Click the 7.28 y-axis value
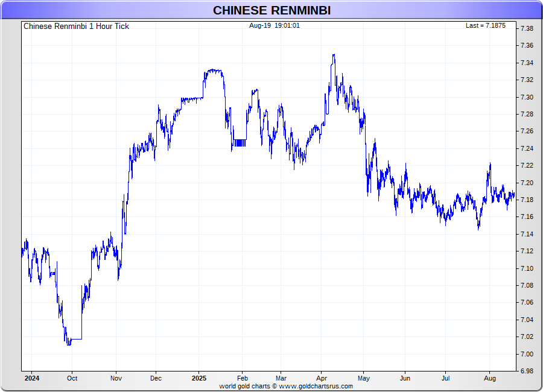 pyautogui.click(x=527, y=114)
